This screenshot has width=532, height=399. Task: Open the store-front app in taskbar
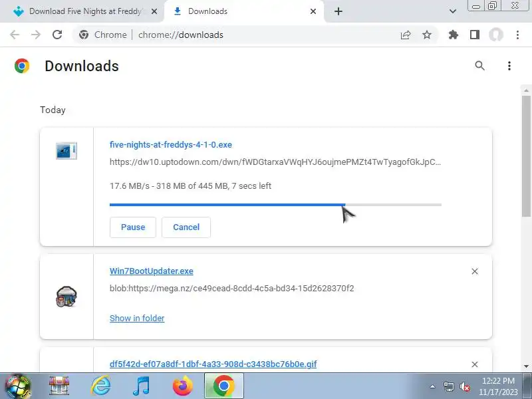pos(59,386)
